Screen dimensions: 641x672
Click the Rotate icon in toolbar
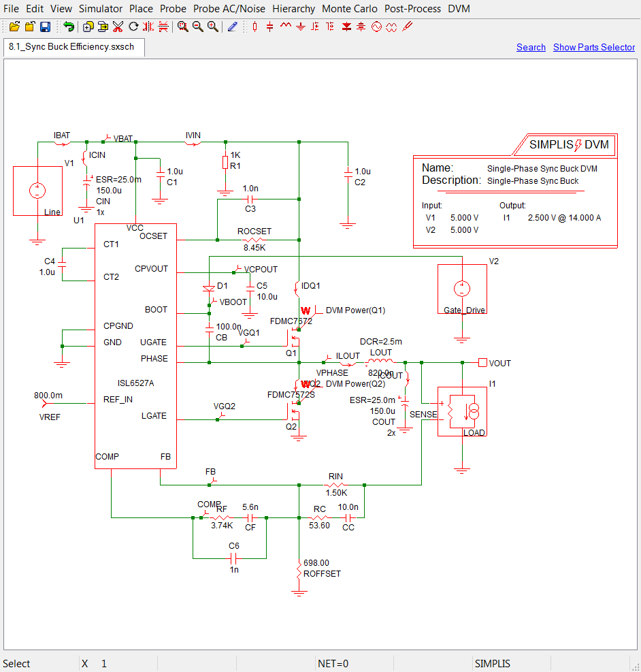pos(133,27)
